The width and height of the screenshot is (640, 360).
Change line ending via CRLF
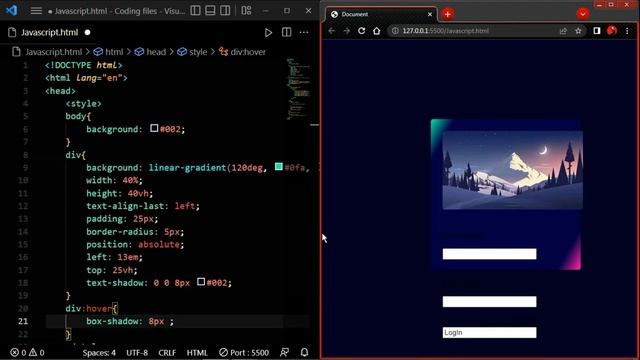tap(167, 352)
